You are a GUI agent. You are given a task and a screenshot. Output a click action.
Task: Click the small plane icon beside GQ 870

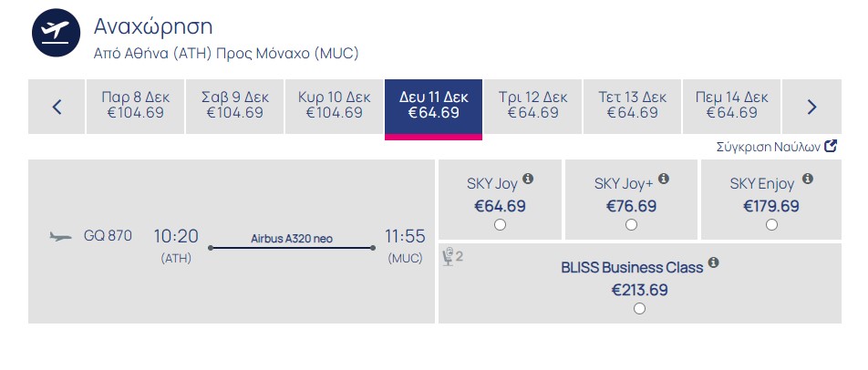[x=60, y=237]
